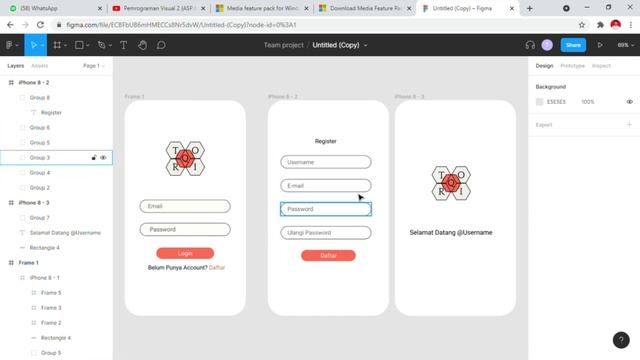Open Page 1 dropdown

(93, 66)
